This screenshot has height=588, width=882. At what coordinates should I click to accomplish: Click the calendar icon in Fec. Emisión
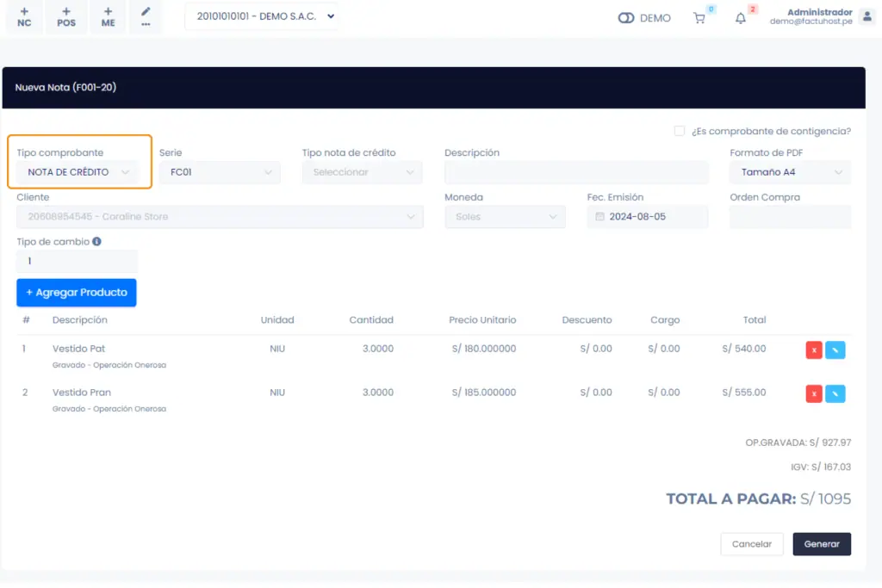[599, 216]
